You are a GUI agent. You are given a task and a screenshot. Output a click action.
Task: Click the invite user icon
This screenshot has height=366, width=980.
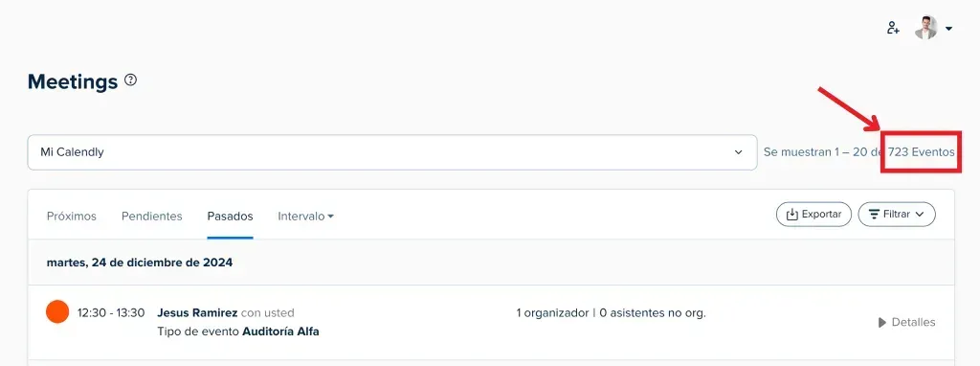coord(893,28)
